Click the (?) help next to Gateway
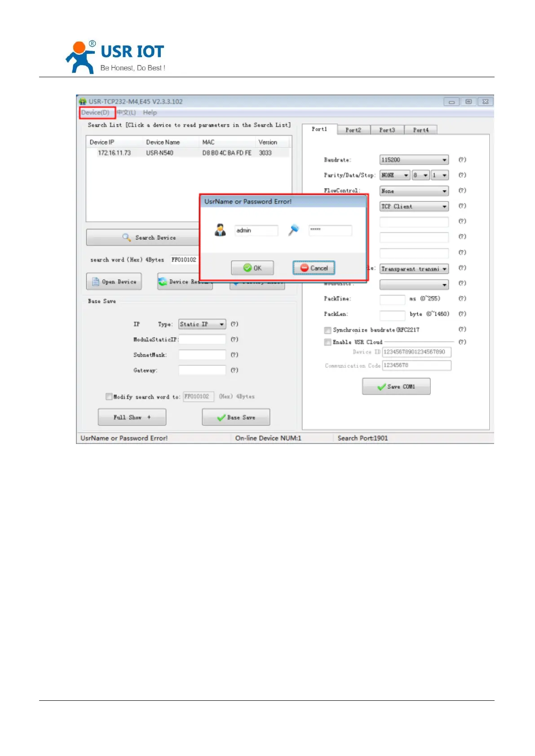535x756 pixels. 234,370
